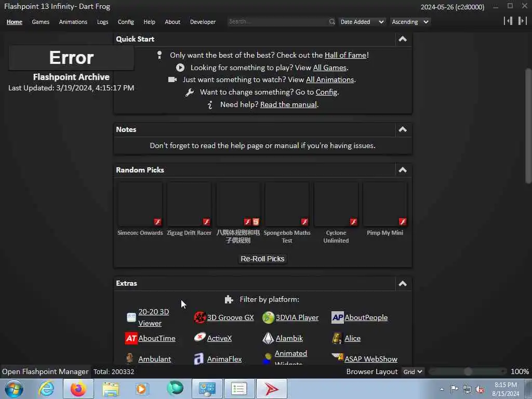The height and width of the screenshot is (399, 532).
Task: Click the Hall of Fame badge icon
Action: click(159, 55)
